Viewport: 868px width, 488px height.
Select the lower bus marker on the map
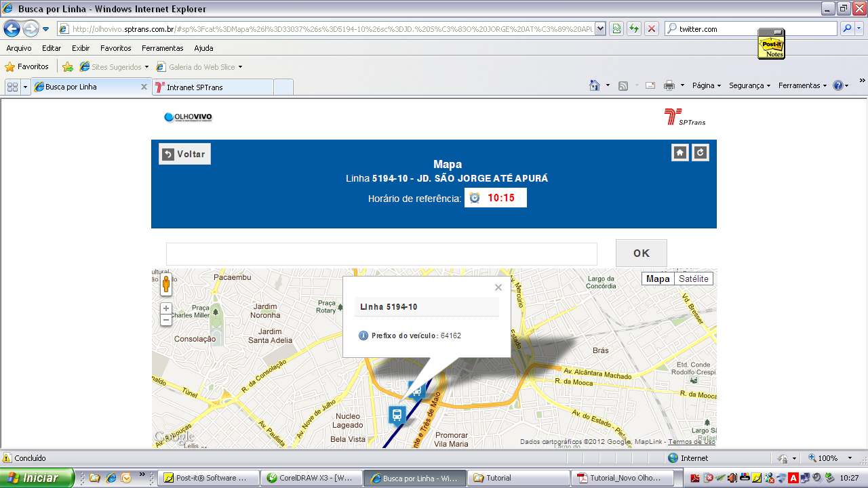tap(397, 415)
